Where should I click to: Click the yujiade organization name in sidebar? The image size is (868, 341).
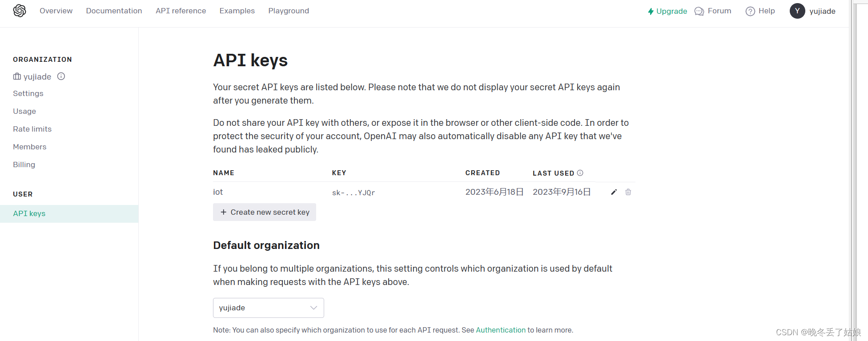pyautogui.click(x=37, y=76)
